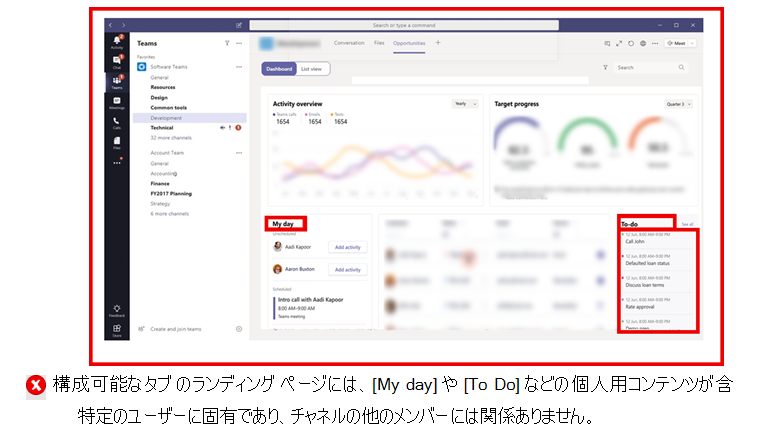Go forward with the title bar arrow
This screenshot has width=772, height=432.
tap(124, 25)
